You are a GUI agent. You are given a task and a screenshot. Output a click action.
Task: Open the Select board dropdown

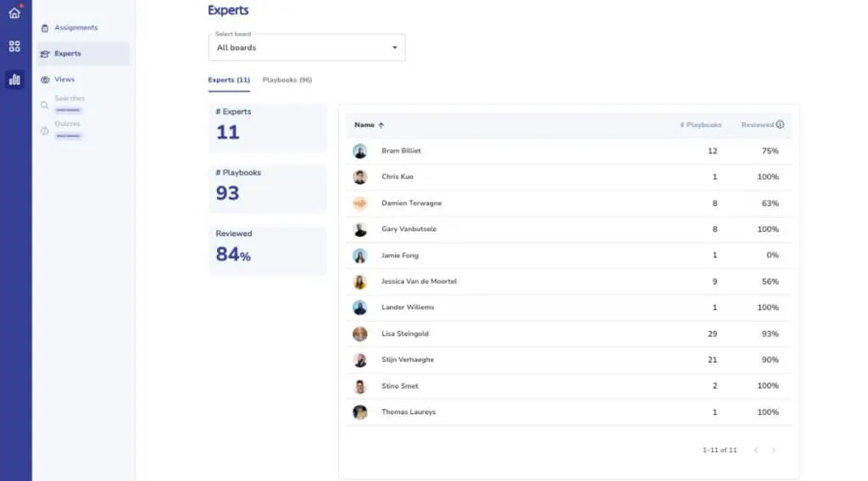(x=307, y=47)
